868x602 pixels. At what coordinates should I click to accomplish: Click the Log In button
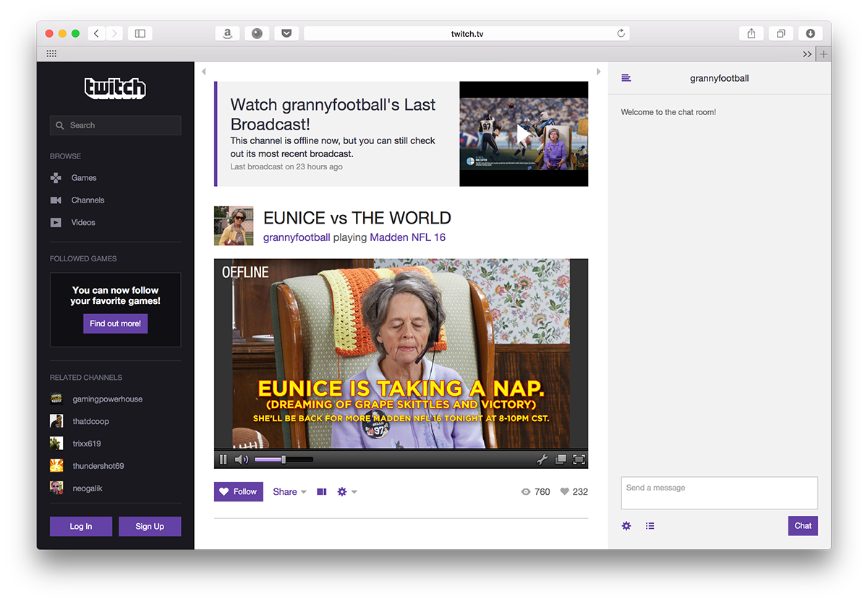(x=81, y=527)
